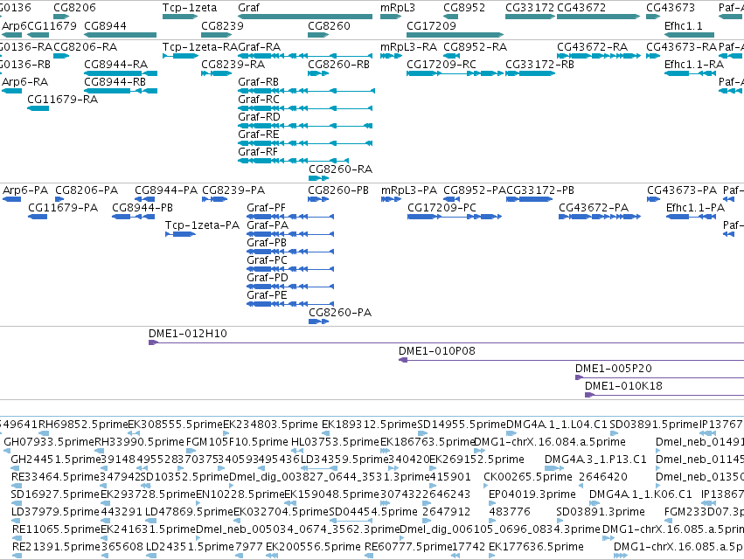This screenshot has height=560, width=744.
Task: Open transcript Graf-RD
Action: tap(305, 126)
